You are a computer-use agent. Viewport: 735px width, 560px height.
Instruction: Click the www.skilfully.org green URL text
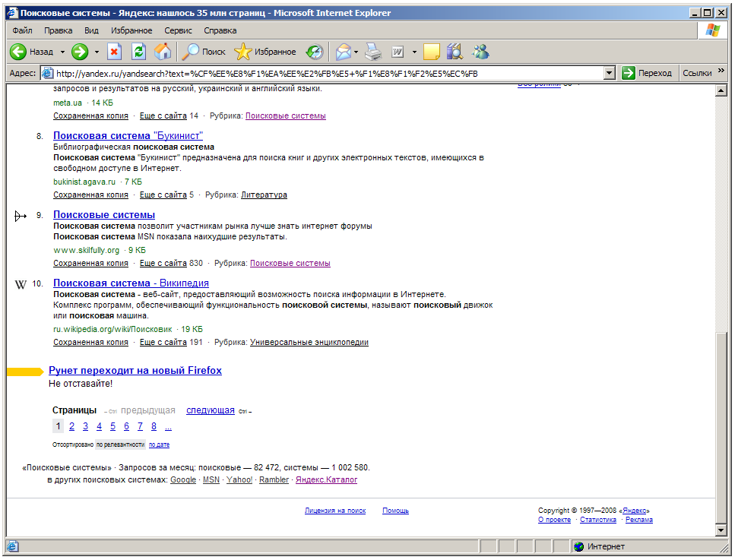click(x=86, y=250)
